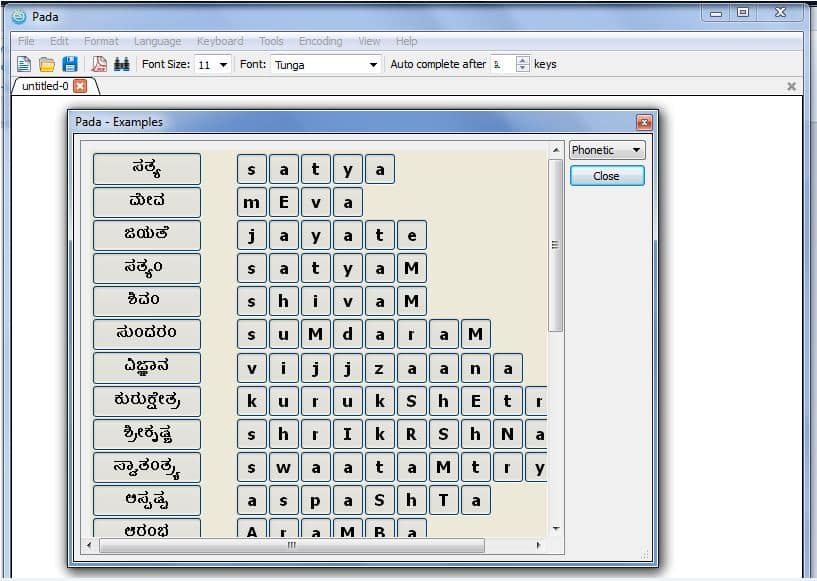The image size is (817, 581).
Task: Open a file using the folder icon
Action: point(46,62)
